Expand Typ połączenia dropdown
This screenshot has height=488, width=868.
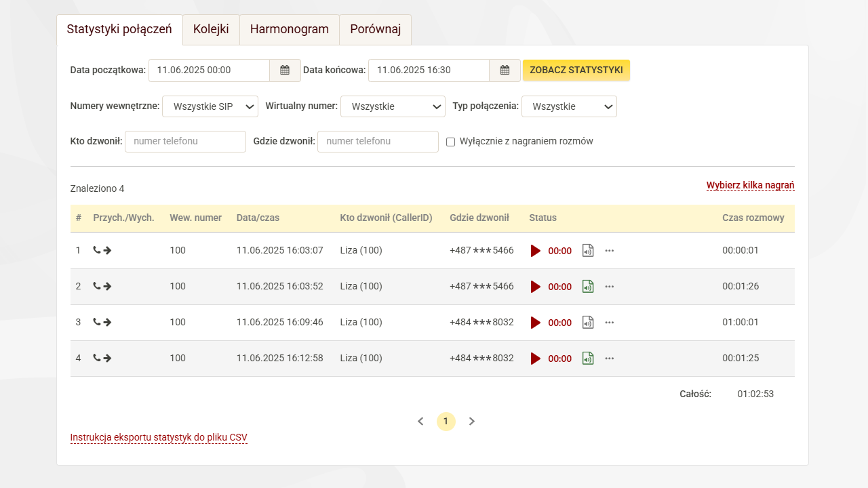(569, 106)
